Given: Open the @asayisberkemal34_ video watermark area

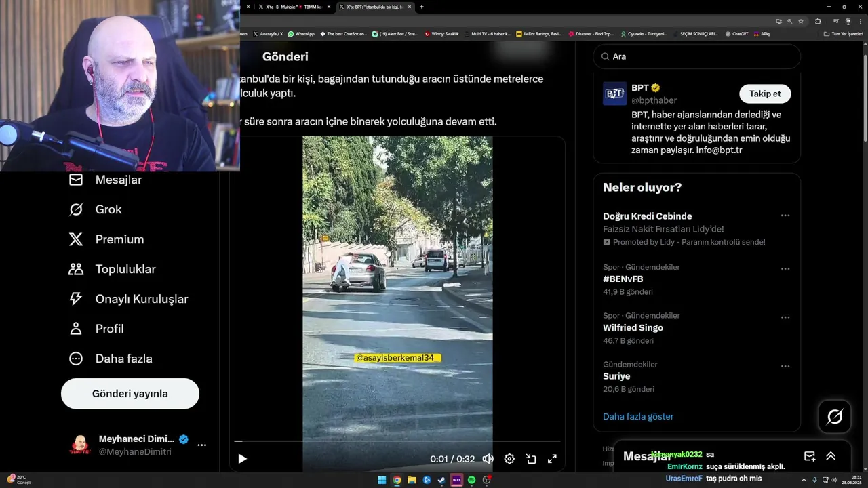Looking at the screenshot, I should [x=397, y=357].
